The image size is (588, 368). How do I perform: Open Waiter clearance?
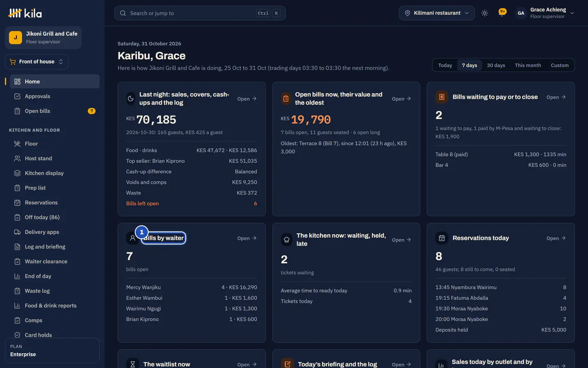54,261
